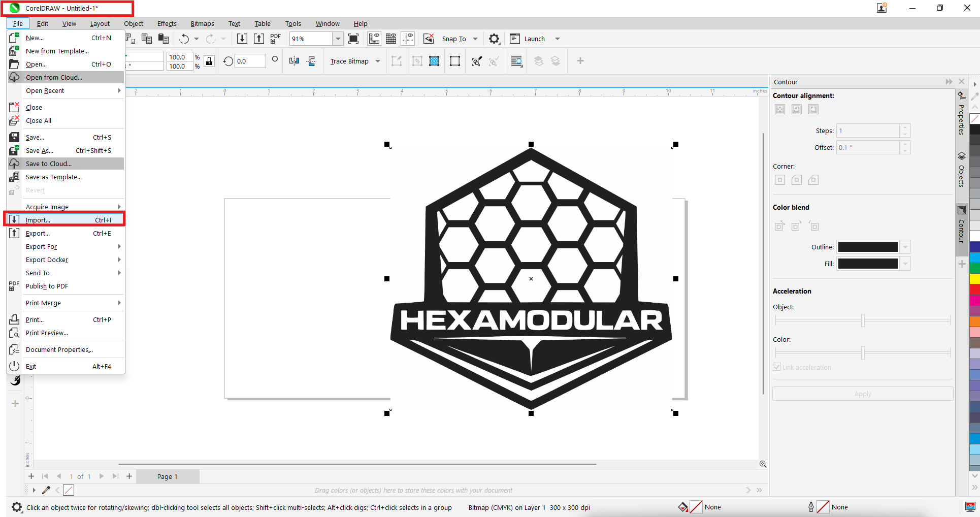Click the toolbar Import icon
Screen dimensions: 980x517
coord(242,39)
